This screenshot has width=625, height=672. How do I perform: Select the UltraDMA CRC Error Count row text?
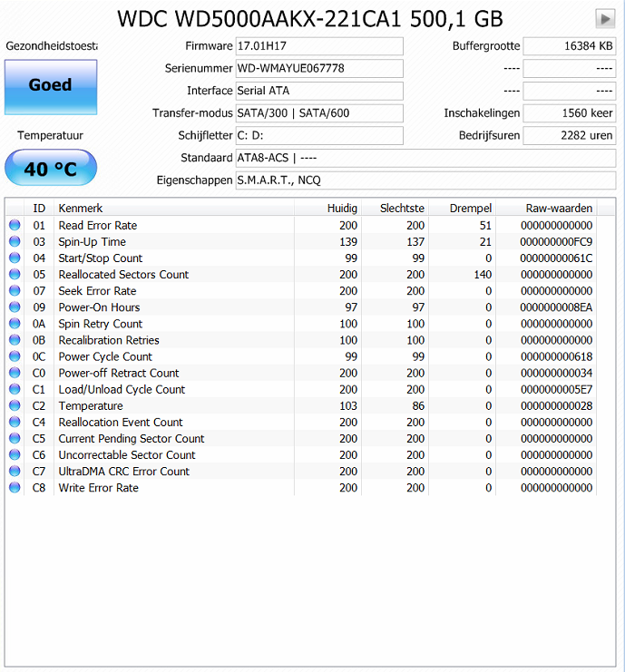click(x=124, y=471)
